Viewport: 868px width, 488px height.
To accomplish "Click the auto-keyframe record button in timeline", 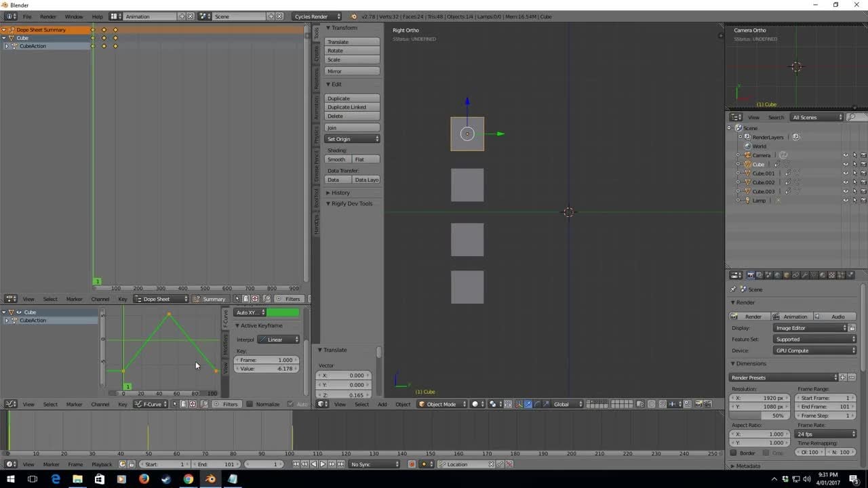I will [412, 464].
